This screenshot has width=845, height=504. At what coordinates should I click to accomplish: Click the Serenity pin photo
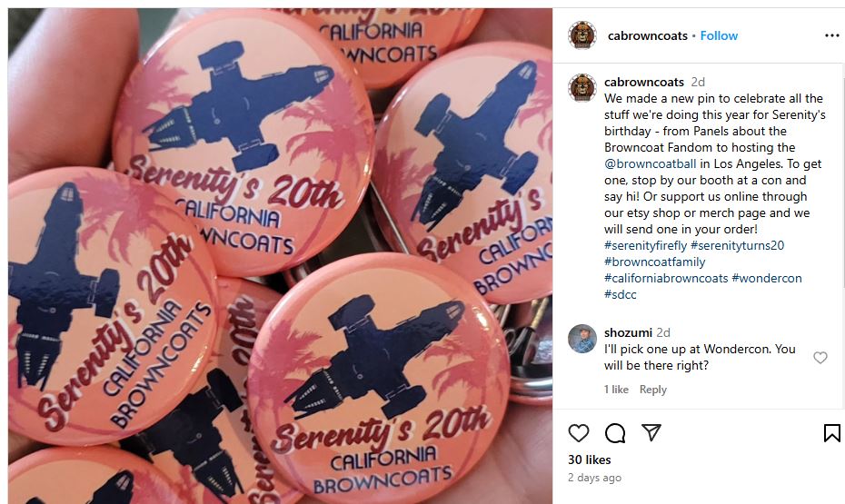point(280,256)
